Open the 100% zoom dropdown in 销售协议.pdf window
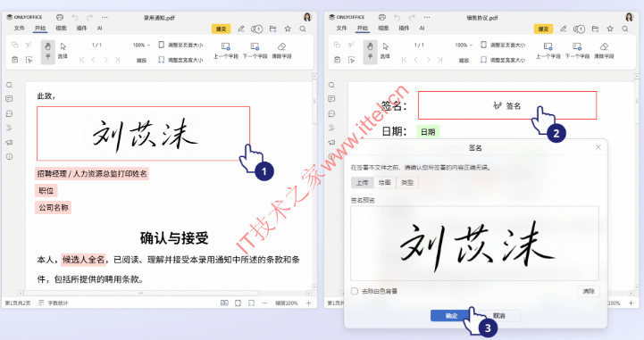The width and height of the screenshot is (644, 340). (x=464, y=45)
